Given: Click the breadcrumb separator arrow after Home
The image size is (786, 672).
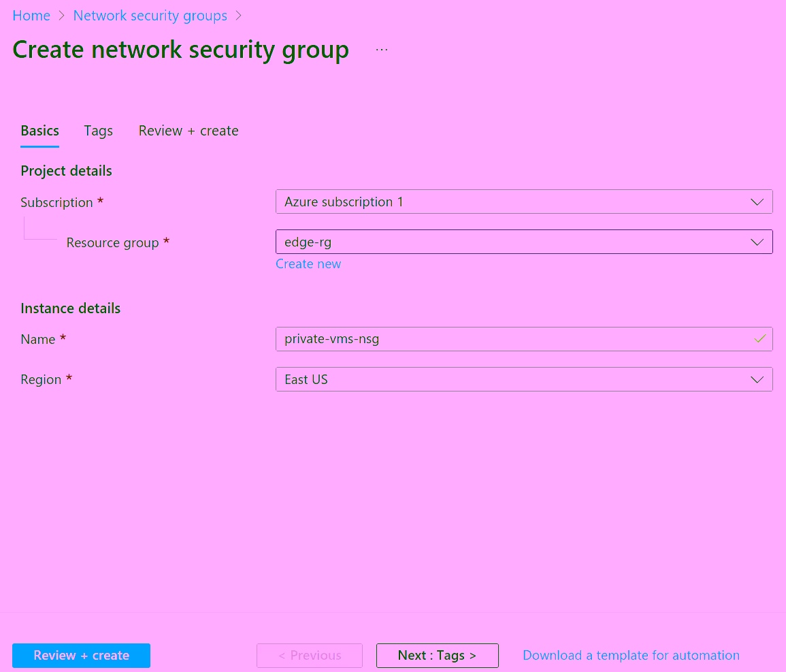Looking at the screenshot, I should click(62, 16).
